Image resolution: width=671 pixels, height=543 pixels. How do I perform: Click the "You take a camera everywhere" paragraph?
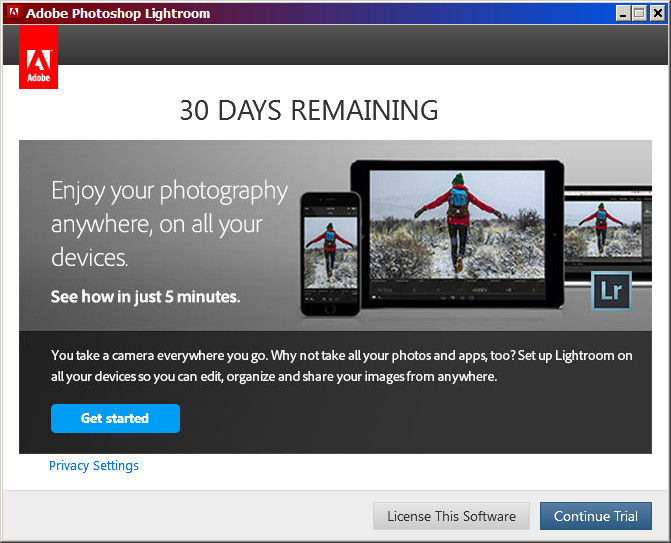click(341, 366)
